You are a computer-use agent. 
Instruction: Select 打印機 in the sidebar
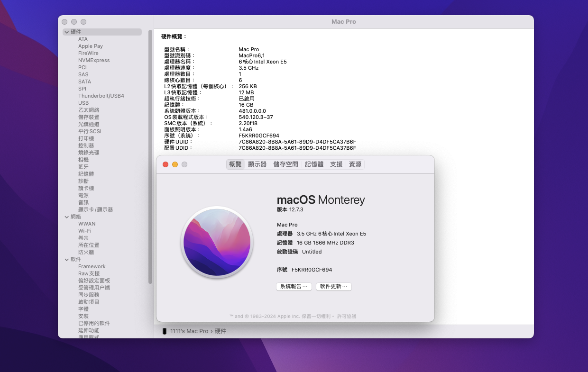pyautogui.click(x=86, y=138)
